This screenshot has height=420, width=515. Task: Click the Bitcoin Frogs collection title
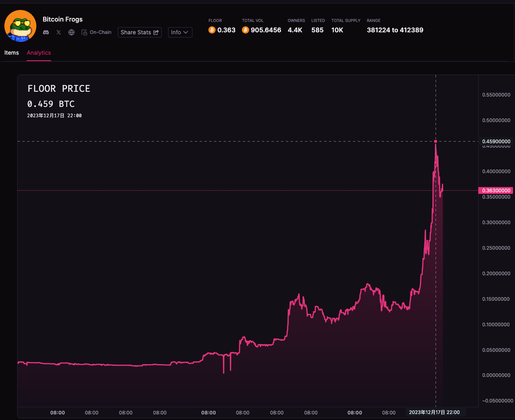[x=63, y=19]
